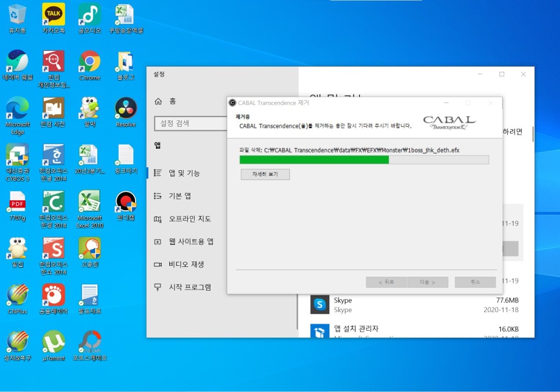
Task: Open the 20년3분기 Excel file
Action: pyautogui.click(x=90, y=159)
